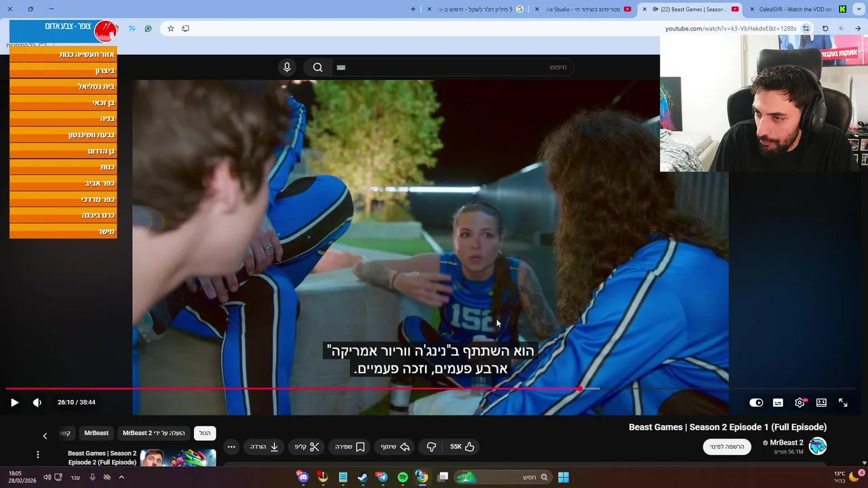
Task: Click the youtube.com URL in the address bar
Action: [730, 28]
